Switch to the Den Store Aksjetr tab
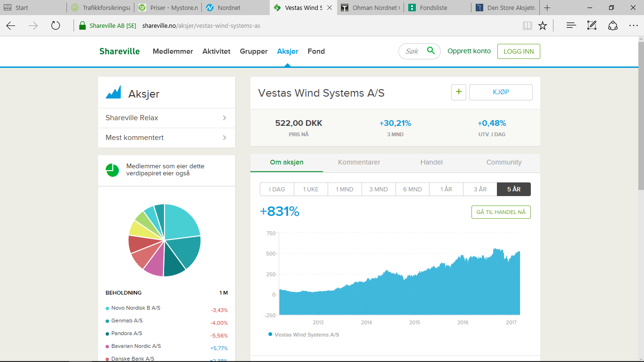644x362 pixels. pos(505,8)
